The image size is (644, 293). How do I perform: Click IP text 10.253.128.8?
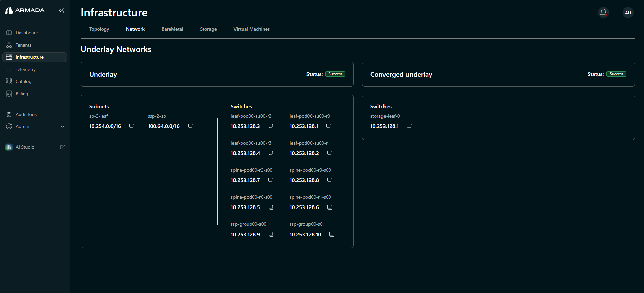(x=304, y=180)
